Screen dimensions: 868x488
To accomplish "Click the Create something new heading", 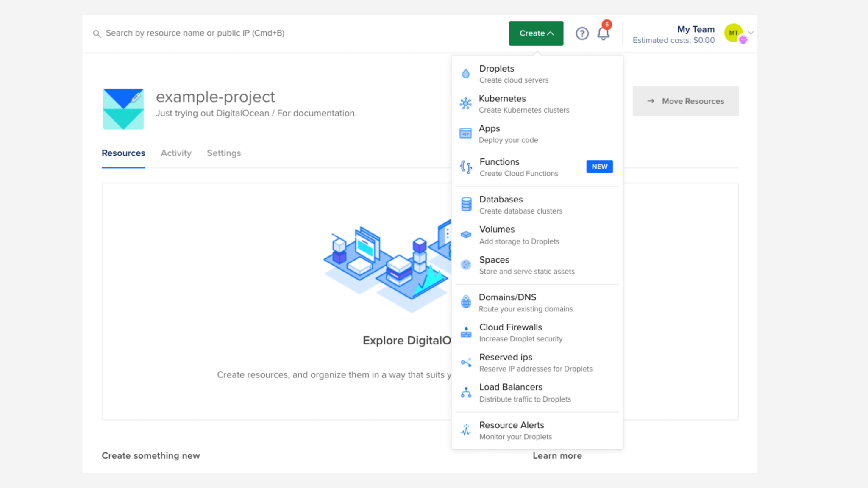I will coord(151,456).
